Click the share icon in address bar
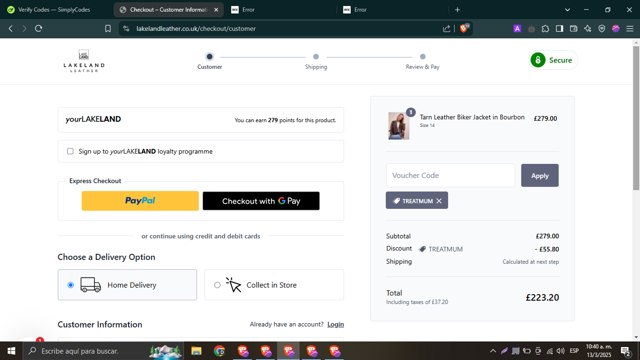Screen dimensions: 640x360 [x=447, y=29]
